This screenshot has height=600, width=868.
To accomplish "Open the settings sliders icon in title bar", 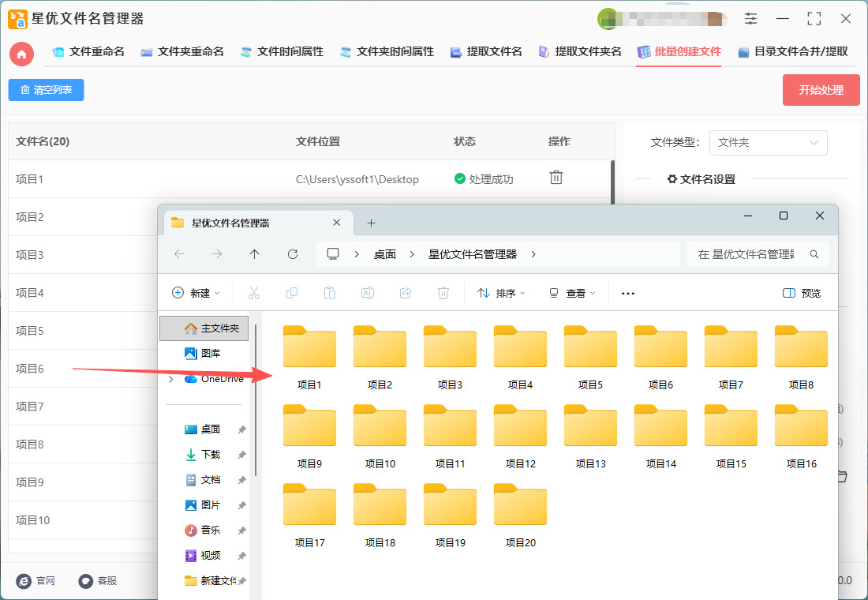I will (x=750, y=19).
